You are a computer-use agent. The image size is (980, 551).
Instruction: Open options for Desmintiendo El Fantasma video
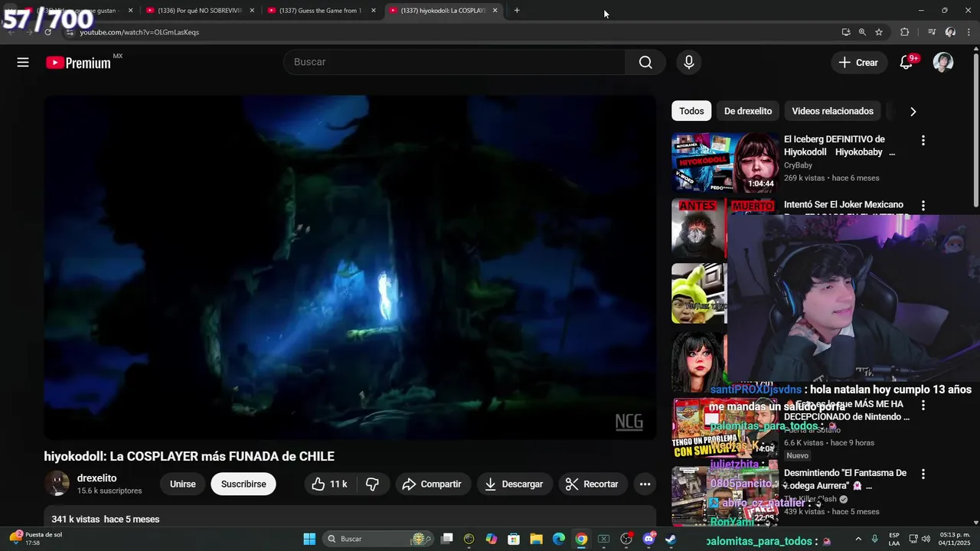click(x=923, y=474)
